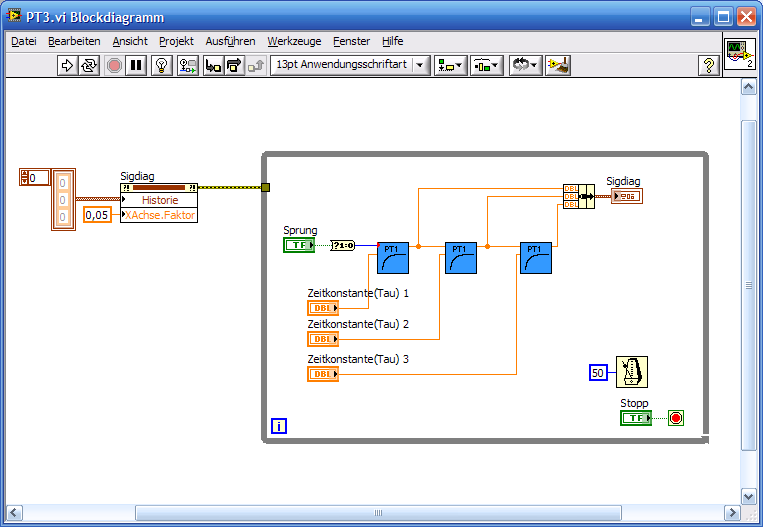The width and height of the screenshot is (763, 527).
Task: Click the XAchse.Faktor property row
Action: 159,215
